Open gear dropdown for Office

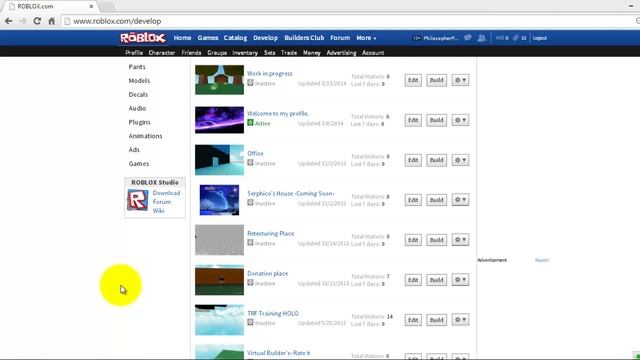click(x=460, y=160)
